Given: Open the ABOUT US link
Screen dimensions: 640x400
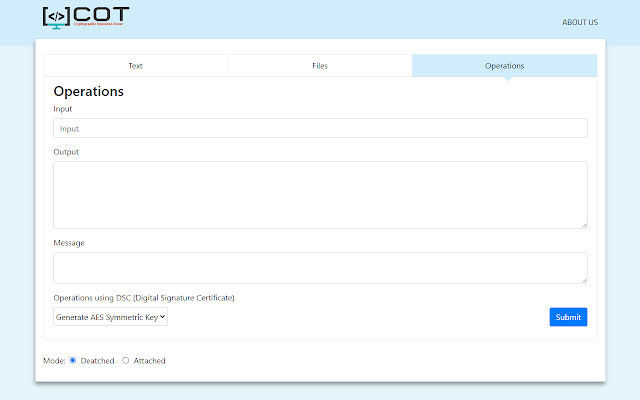Looking at the screenshot, I should click(580, 22).
